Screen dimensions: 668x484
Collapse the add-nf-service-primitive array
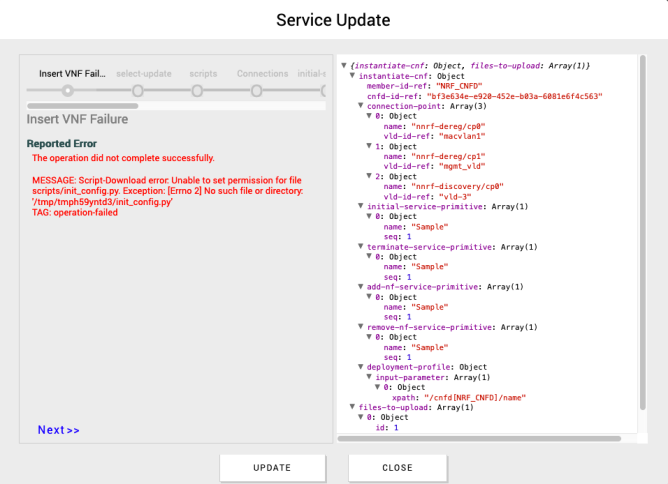360,287
